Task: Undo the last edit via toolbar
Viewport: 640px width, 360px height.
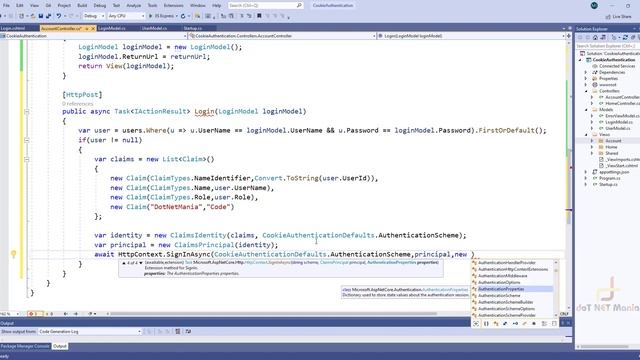Action: [x=59, y=16]
